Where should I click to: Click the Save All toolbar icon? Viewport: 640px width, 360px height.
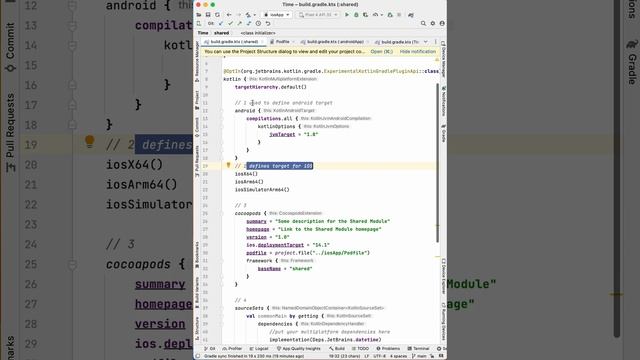click(x=208, y=15)
